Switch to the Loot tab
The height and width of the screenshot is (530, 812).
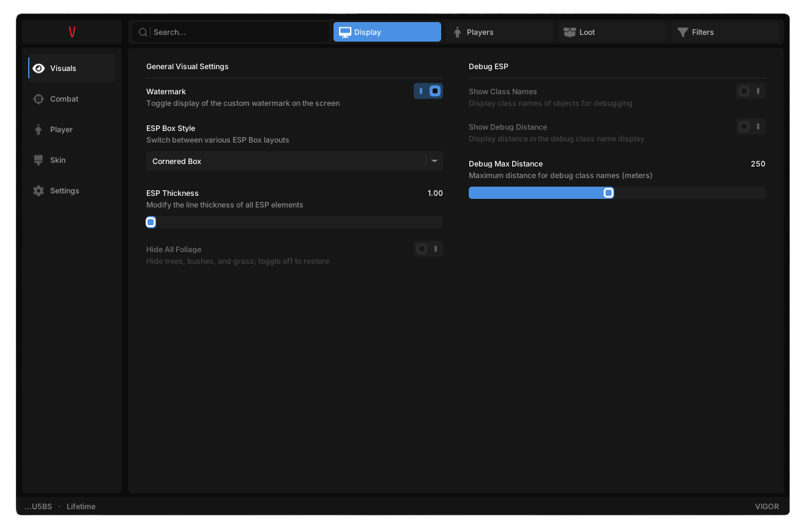(x=613, y=32)
